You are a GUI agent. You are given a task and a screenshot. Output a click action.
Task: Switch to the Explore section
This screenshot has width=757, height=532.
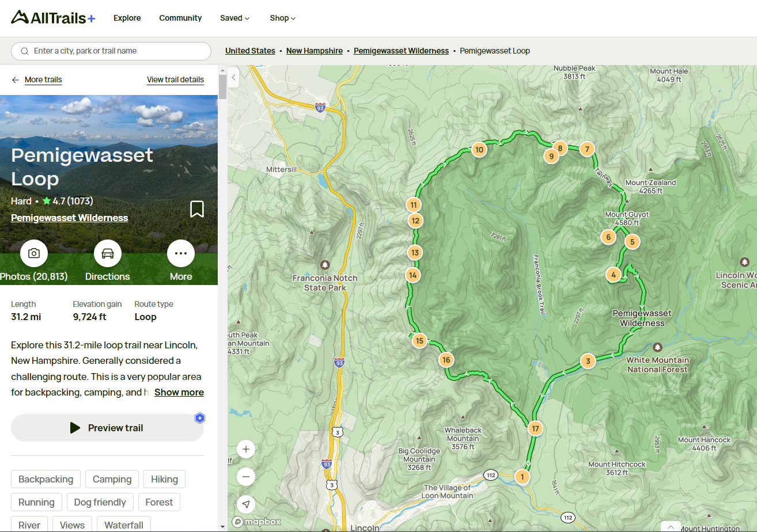[127, 18]
